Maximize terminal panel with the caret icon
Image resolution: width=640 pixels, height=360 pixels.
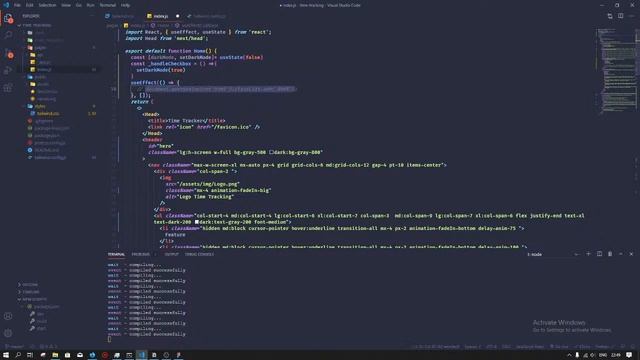[620, 254]
